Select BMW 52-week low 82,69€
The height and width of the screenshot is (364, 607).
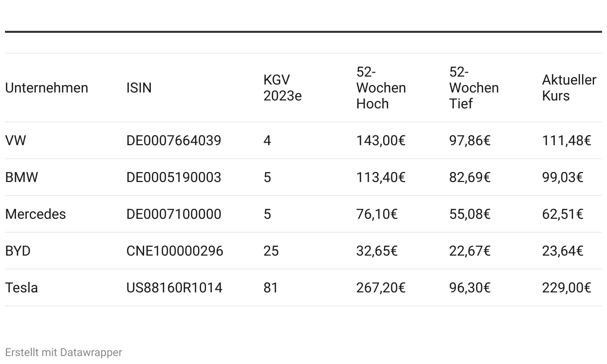470,178
